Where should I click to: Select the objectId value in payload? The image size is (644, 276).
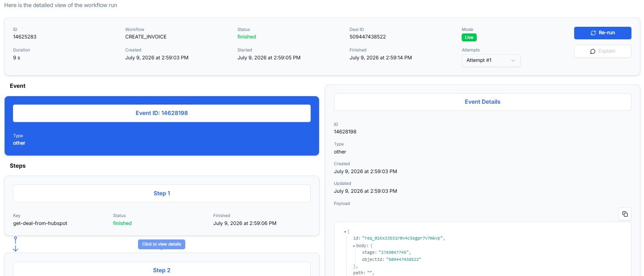click(x=404, y=260)
